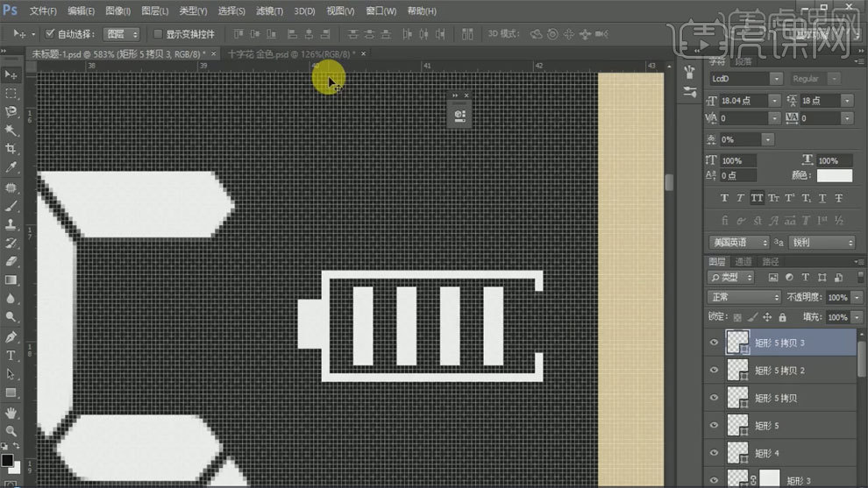Open the auto-select 图层 dropdown
Viewport: 868px width, 488px height.
(123, 34)
